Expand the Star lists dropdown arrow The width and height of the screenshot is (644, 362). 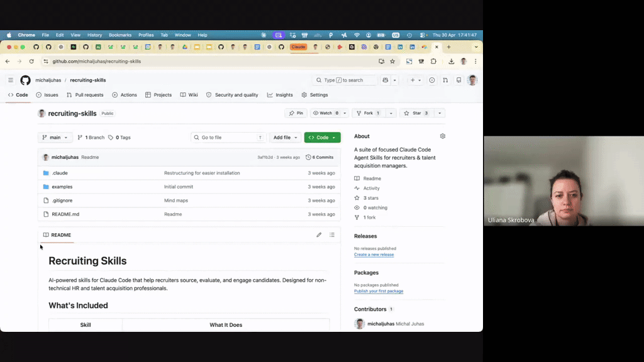point(440,113)
